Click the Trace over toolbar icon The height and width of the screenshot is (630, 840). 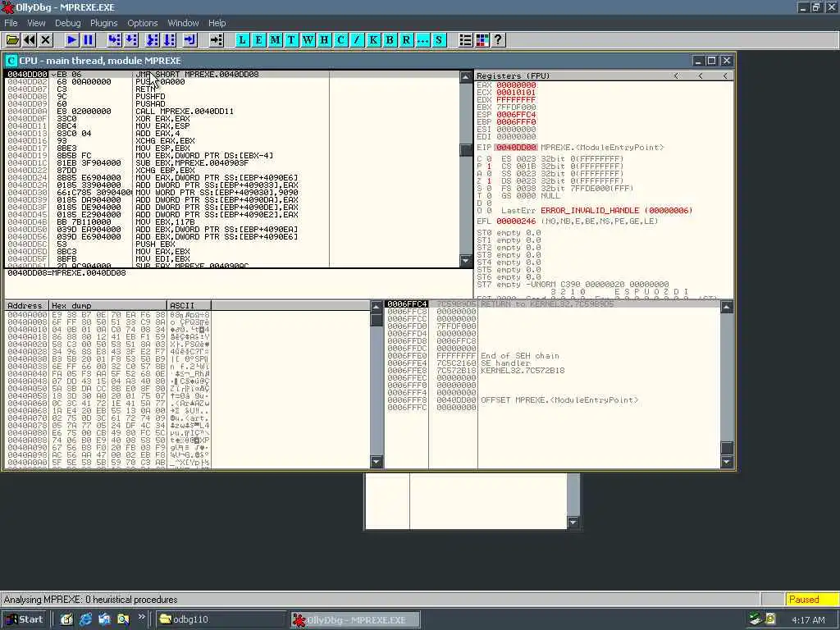169,39
